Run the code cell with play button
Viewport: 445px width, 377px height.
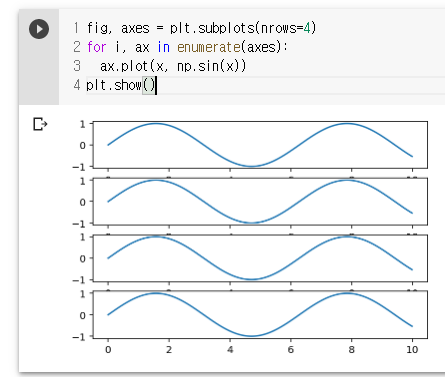point(39,29)
